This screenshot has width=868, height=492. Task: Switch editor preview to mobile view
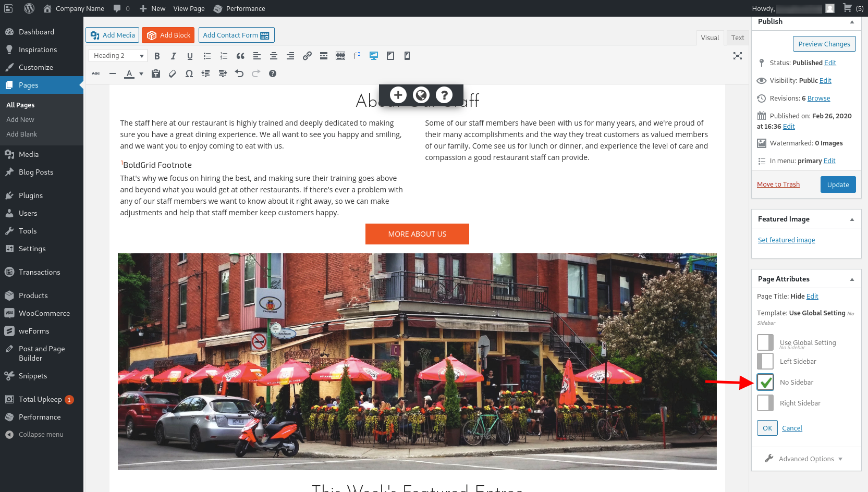(x=407, y=55)
